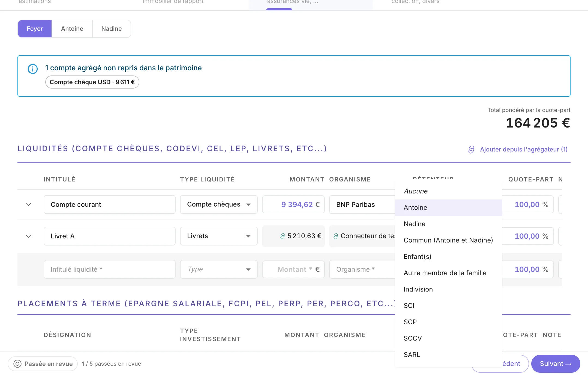Click the empty Montant input field
The width and height of the screenshot is (588, 376).
(x=293, y=269)
